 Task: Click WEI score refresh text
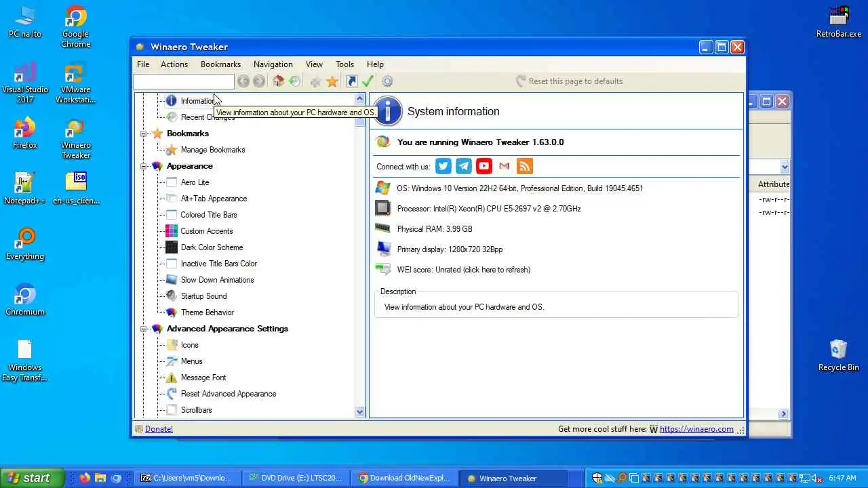point(463,270)
